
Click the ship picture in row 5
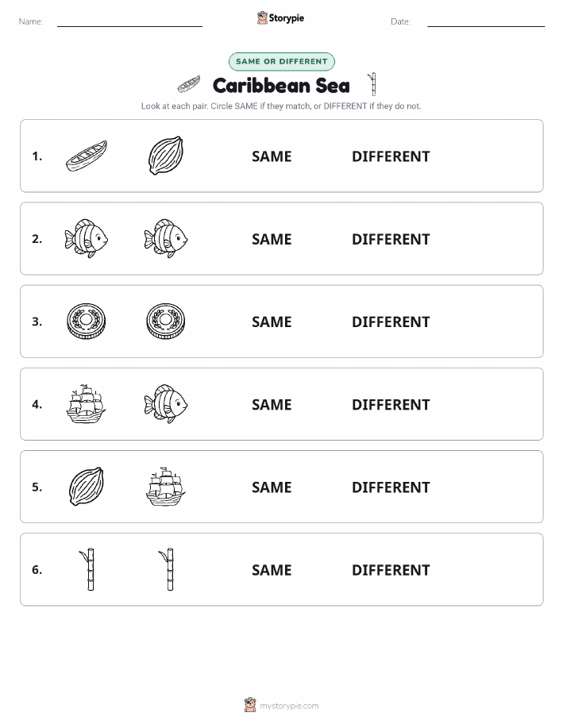point(166,487)
